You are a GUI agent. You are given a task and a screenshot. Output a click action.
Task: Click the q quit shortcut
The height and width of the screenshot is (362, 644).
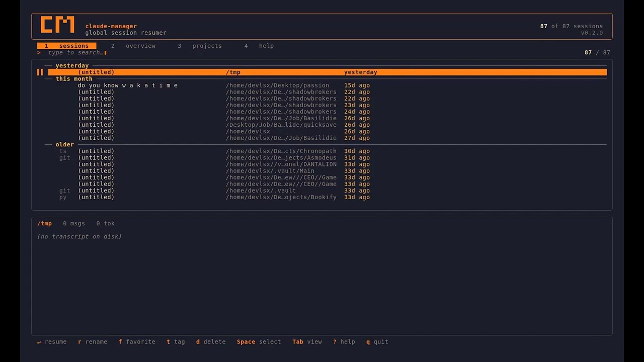point(377,342)
